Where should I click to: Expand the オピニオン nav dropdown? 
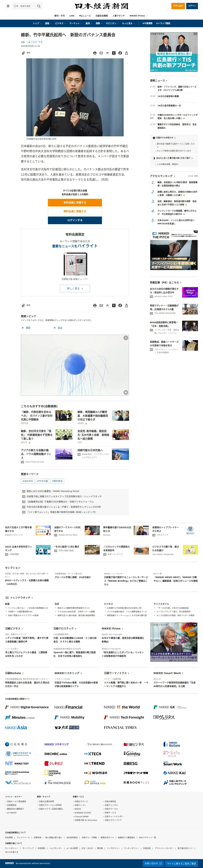(x=112, y=23)
